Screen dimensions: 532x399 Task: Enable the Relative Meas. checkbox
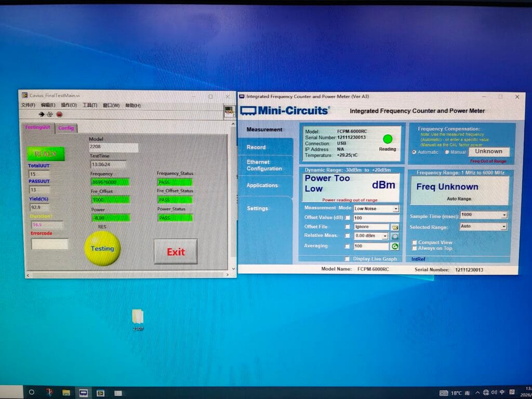[347, 235]
